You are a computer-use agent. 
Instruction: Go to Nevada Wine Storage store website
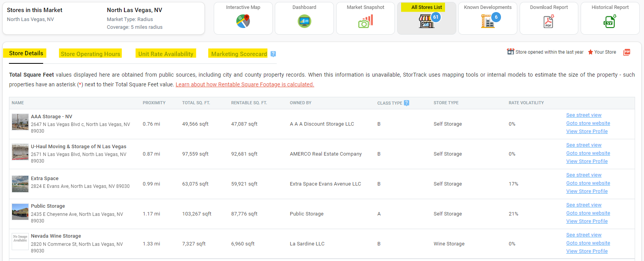[588, 243]
